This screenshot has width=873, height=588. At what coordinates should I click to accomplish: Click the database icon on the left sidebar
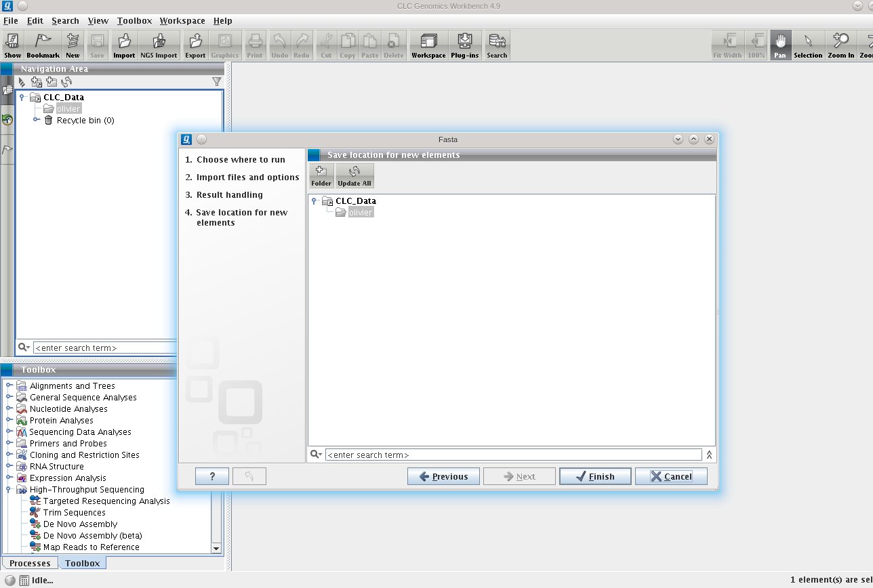[x=7, y=89]
